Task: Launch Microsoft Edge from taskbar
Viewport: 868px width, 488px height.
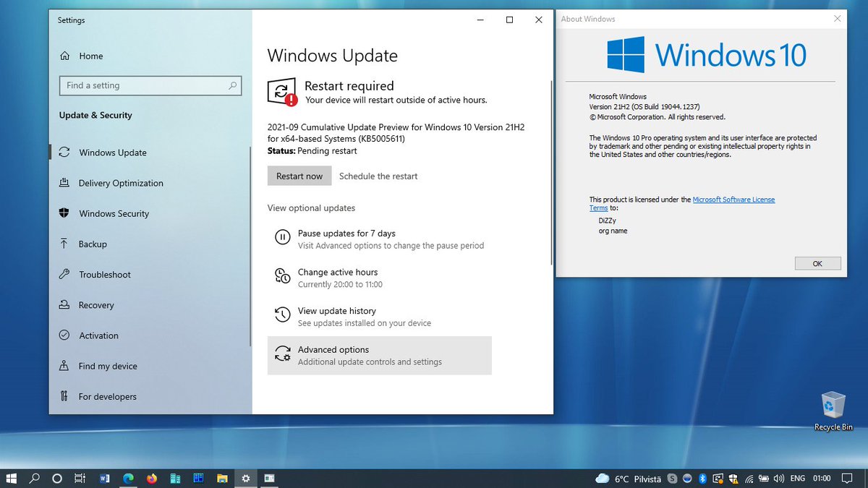Action: point(128,479)
